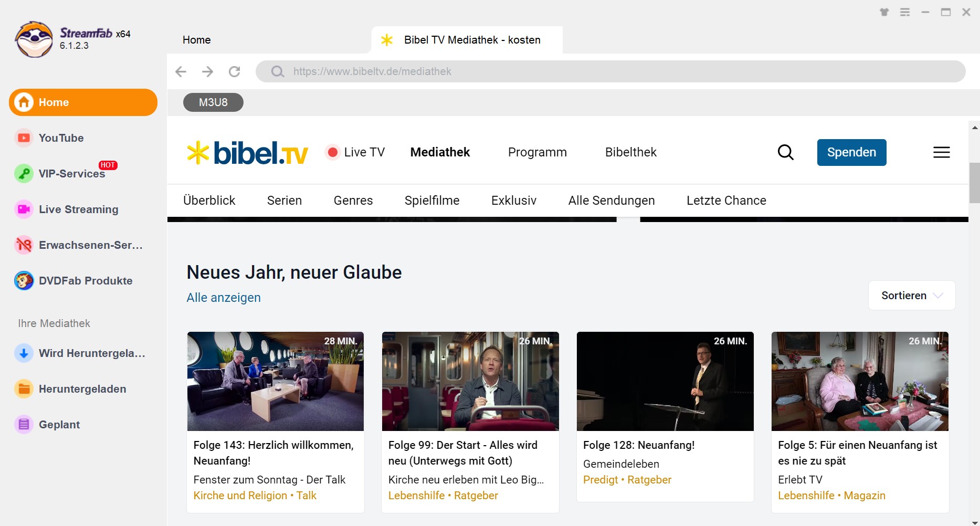Open Mediathek in the site navigation

pyautogui.click(x=440, y=152)
